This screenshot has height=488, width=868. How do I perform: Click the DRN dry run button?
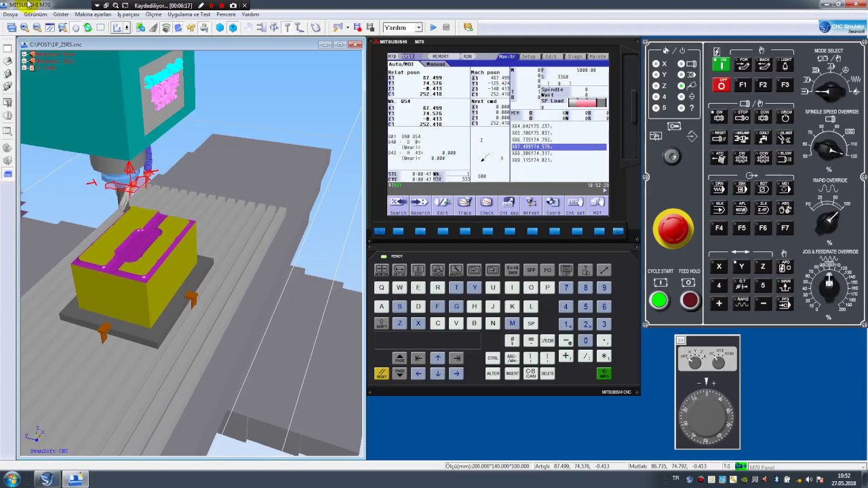coord(719,188)
